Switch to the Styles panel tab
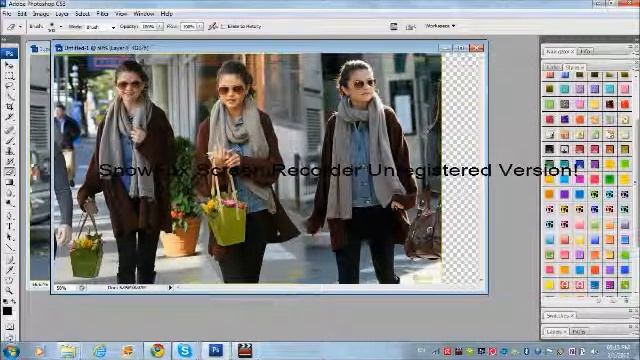Image resolution: width=640 pixels, height=360 pixels. (574, 67)
